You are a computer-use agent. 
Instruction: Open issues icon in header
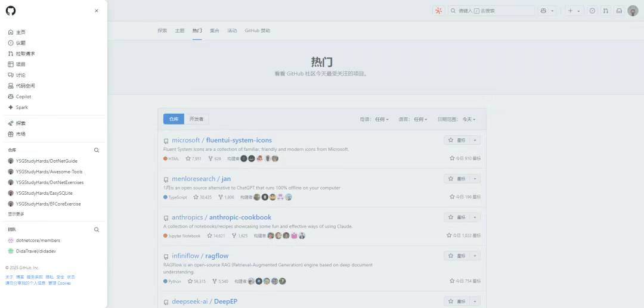[x=592, y=11]
